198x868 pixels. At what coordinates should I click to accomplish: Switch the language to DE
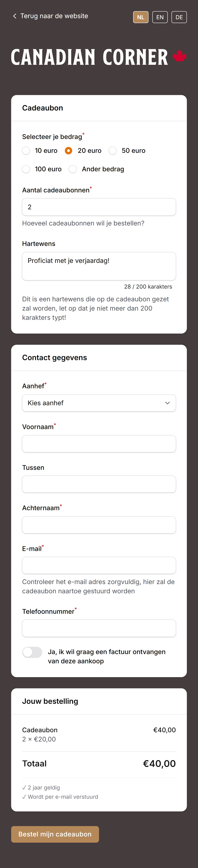coord(179,17)
